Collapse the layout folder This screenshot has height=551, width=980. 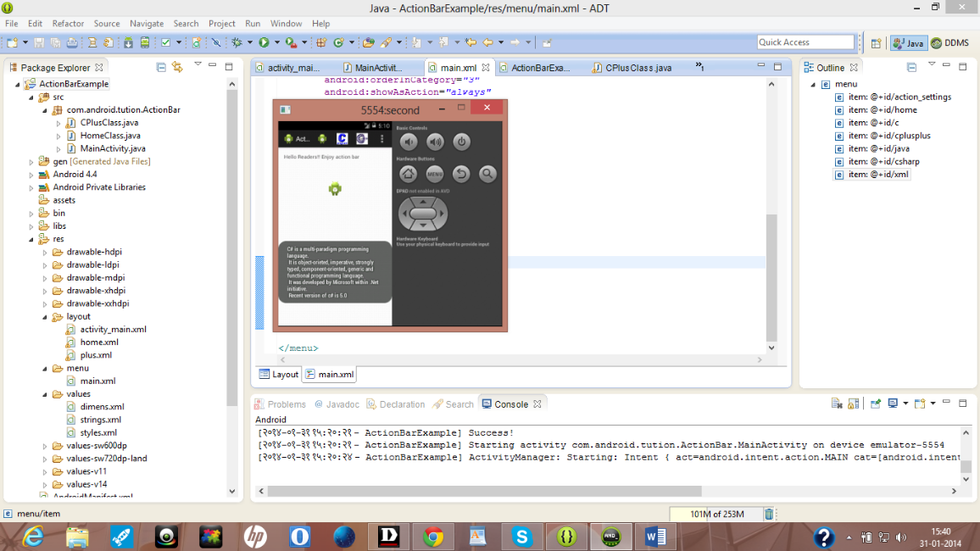tap(45, 317)
